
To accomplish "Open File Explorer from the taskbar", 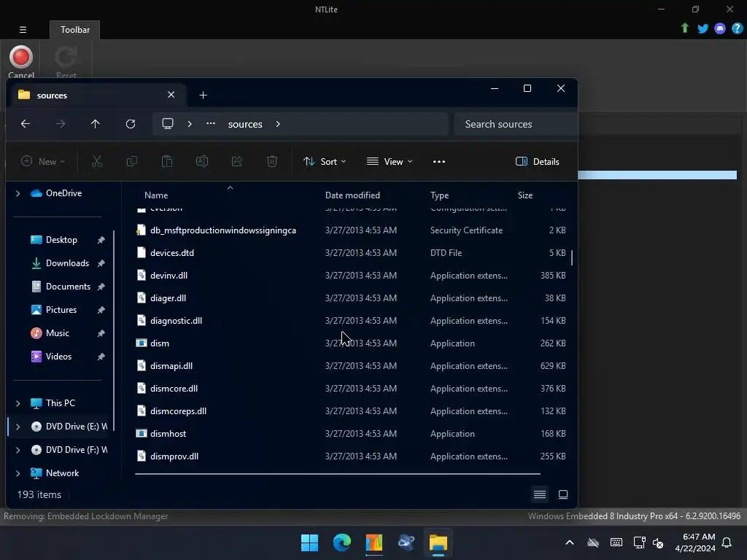I will (438, 542).
